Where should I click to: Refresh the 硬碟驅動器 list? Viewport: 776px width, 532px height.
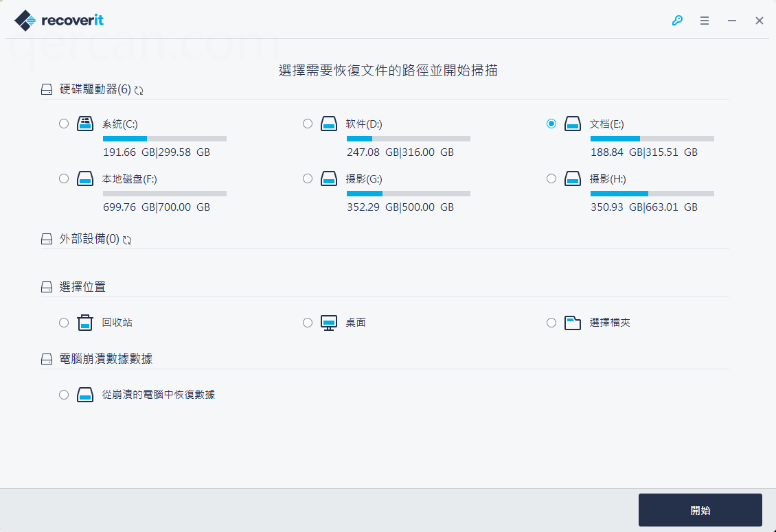pyautogui.click(x=139, y=91)
